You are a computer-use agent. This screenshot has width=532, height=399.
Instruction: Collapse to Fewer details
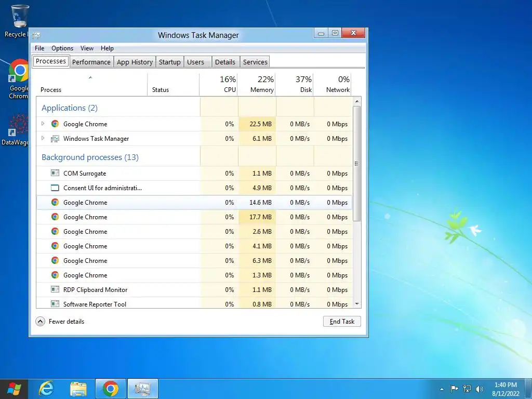click(x=60, y=321)
